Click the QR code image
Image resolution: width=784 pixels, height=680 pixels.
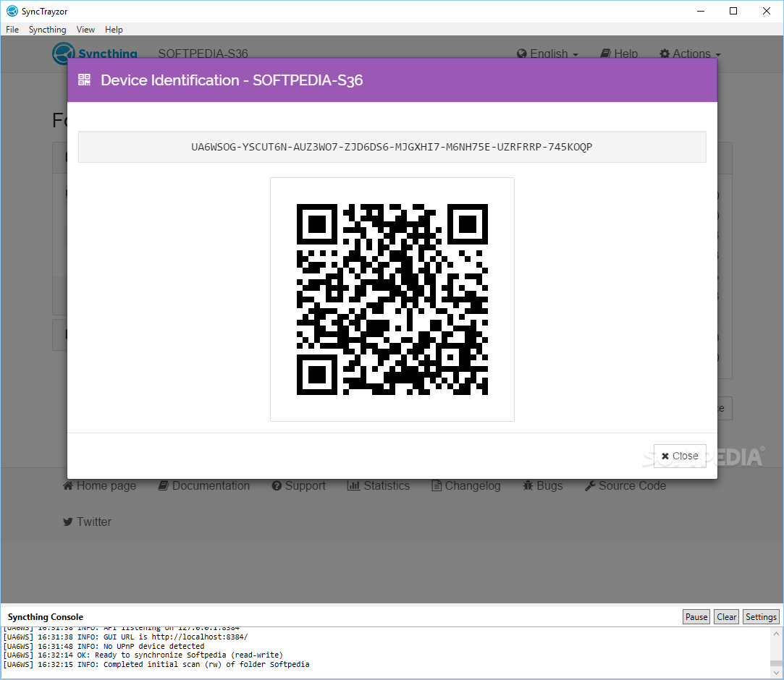(x=392, y=299)
